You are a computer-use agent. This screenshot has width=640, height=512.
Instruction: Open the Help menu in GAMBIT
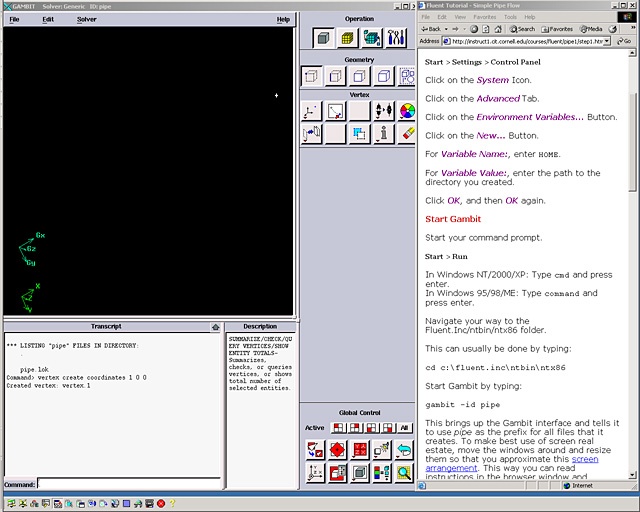point(283,19)
